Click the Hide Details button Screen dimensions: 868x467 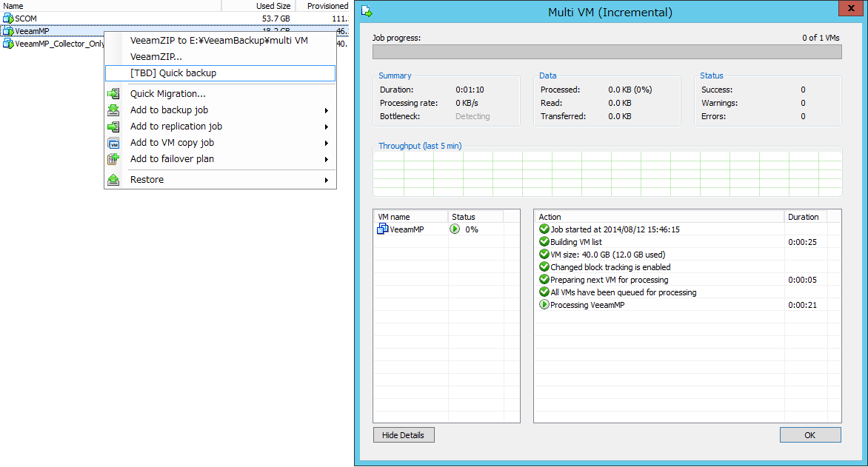404,435
